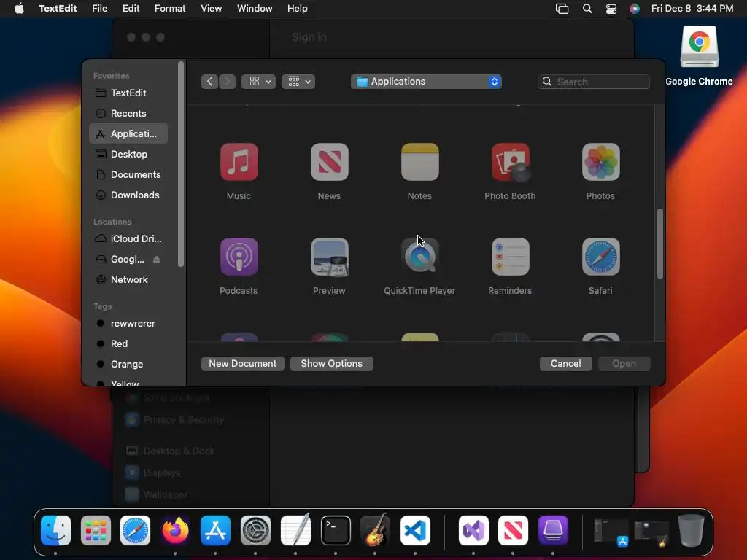Open the group-by options dropdown
This screenshot has width=747, height=560.
(x=298, y=82)
